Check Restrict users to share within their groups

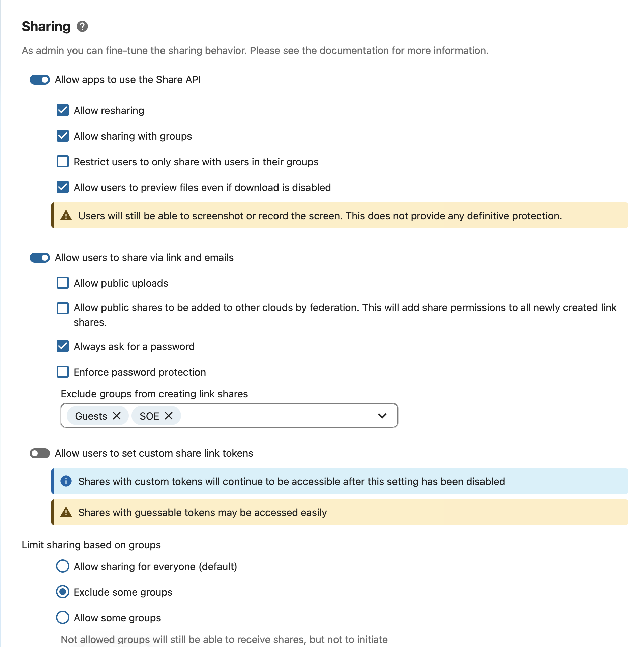click(x=63, y=162)
